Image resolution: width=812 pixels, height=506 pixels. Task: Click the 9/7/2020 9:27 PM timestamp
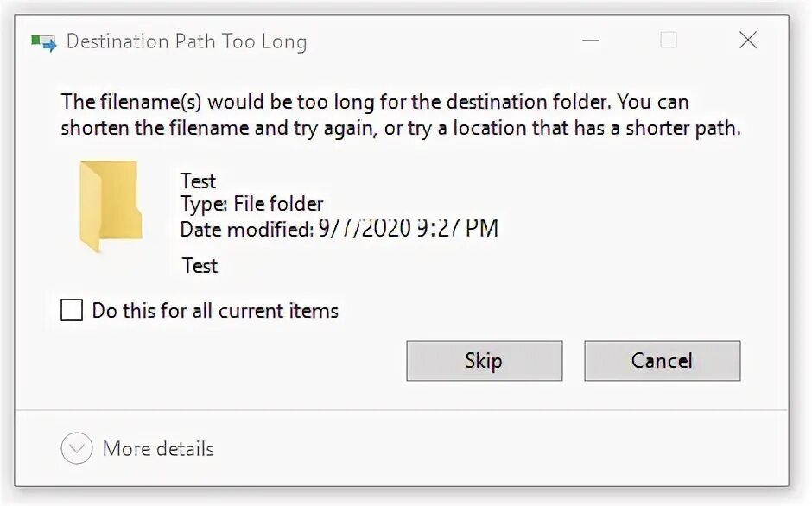click(x=408, y=229)
